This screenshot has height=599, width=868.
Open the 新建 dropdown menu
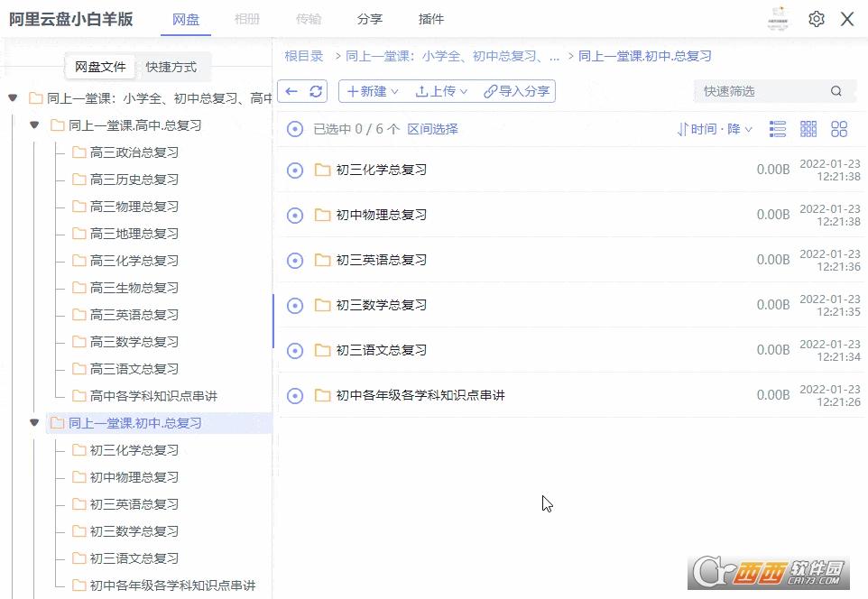tap(372, 91)
